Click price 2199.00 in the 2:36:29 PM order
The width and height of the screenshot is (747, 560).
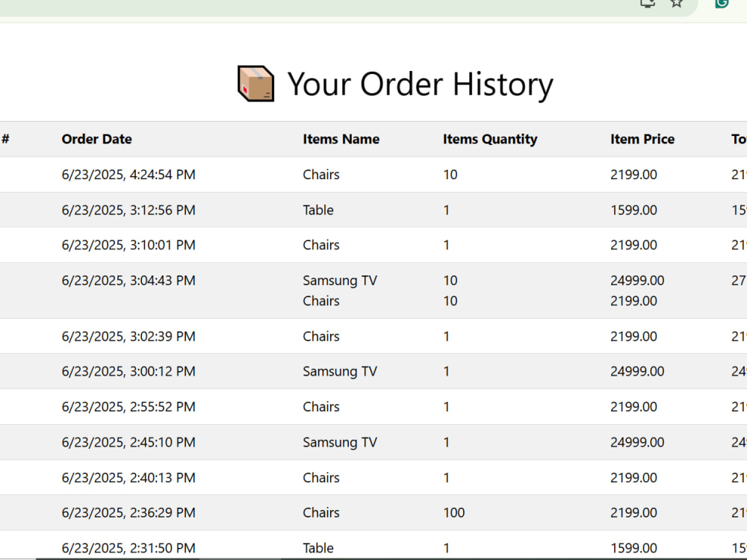click(633, 513)
